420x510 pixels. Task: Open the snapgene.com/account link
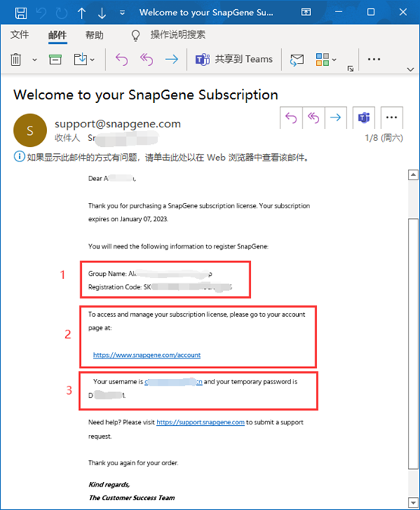click(147, 355)
